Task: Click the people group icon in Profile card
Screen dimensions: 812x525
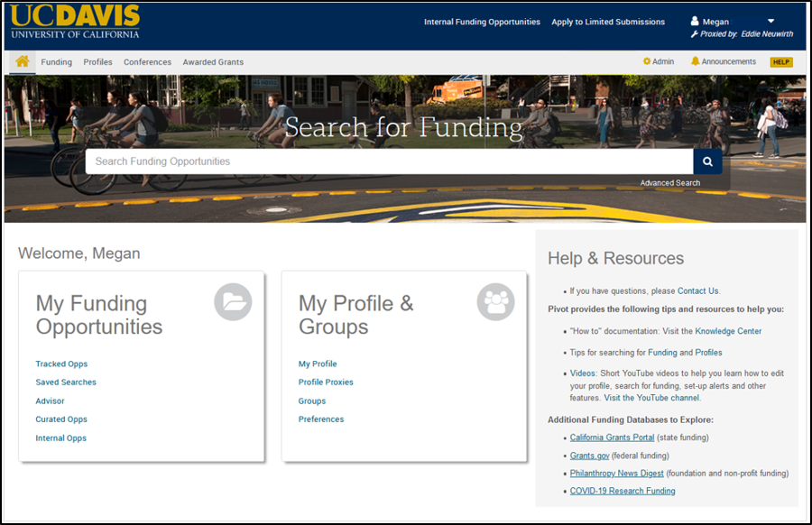Action: point(495,302)
